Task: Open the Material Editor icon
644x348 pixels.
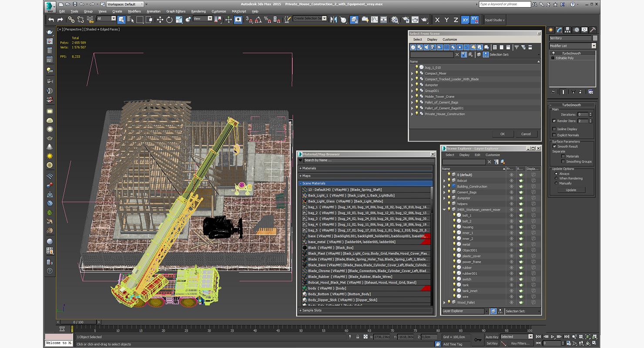Action: coord(395,20)
